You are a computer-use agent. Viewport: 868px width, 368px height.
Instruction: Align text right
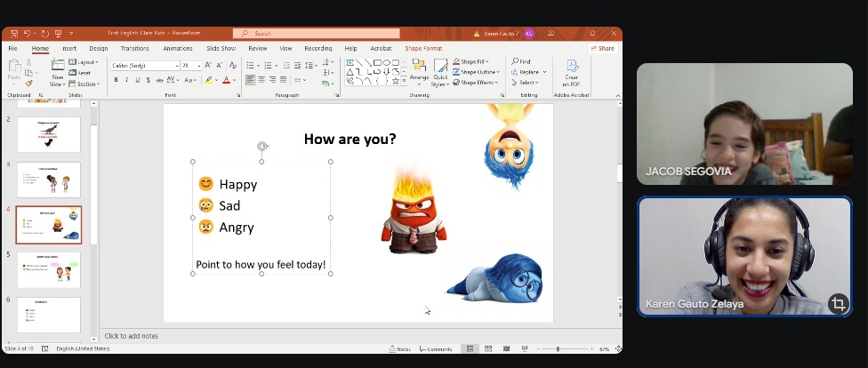pyautogui.click(x=272, y=80)
